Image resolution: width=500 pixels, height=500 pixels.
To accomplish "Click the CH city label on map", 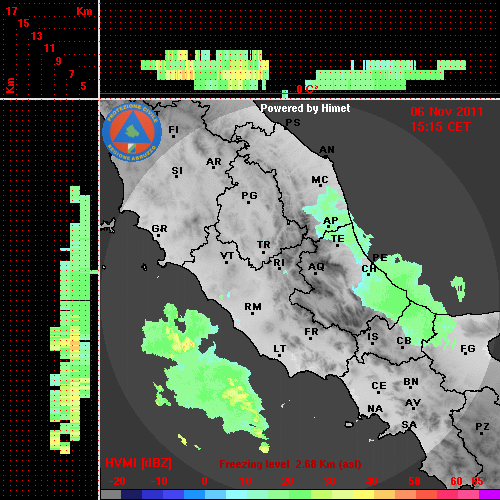I will click(369, 269).
